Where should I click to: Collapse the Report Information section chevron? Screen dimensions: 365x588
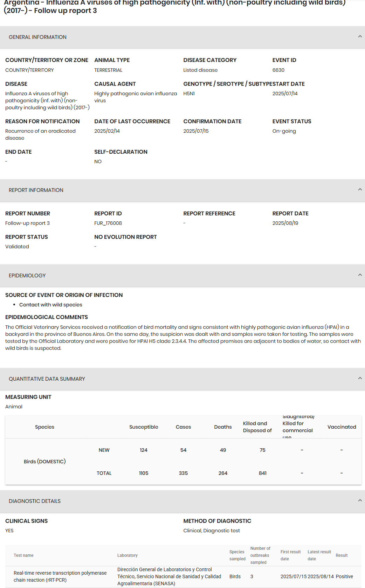[360, 189]
